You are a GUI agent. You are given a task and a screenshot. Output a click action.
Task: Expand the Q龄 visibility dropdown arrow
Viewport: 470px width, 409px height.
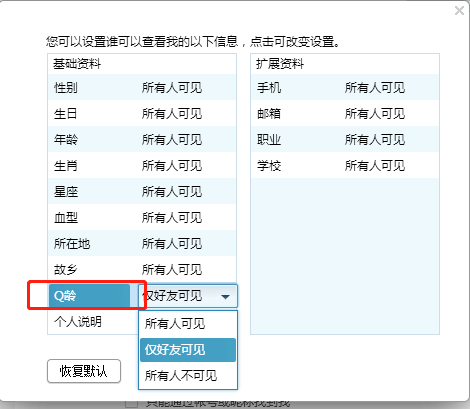click(225, 296)
